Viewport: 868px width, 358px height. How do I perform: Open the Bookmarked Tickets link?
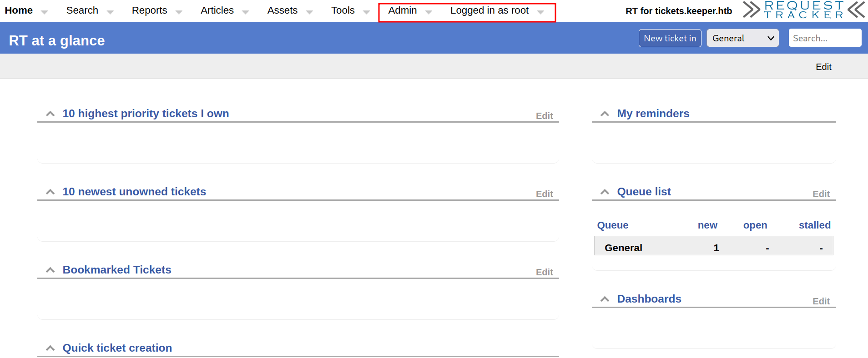(x=117, y=270)
